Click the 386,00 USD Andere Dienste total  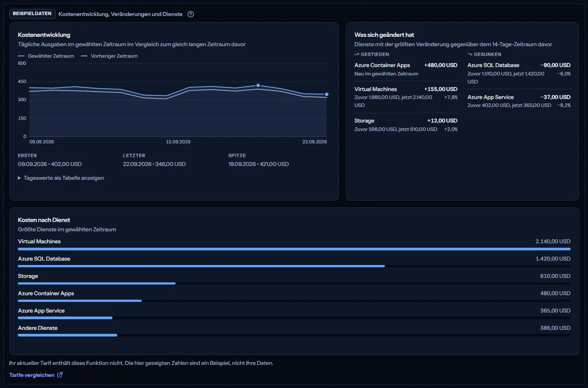[555, 328]
